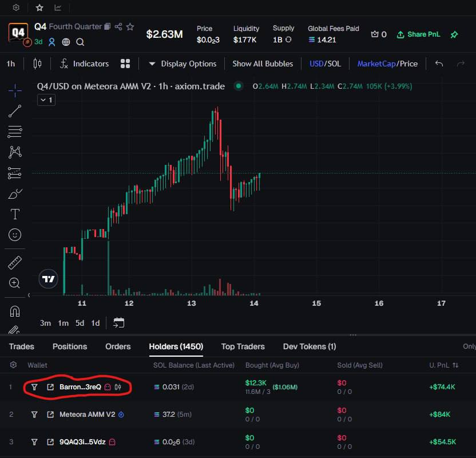Click the TradingView logo on chart
The height and width of the screenshot is (458, 476).
click(x=48, y=279)
